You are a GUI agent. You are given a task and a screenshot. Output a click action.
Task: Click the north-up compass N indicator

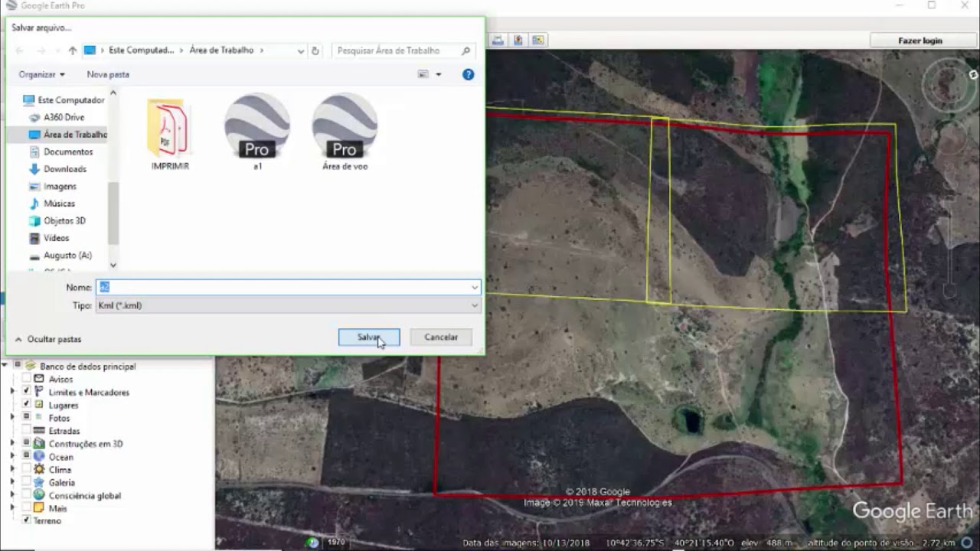pos(973,74)
